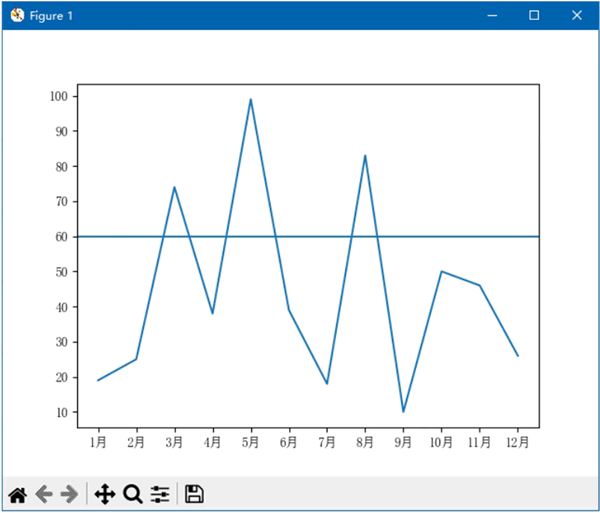Screen dimensions: 600x513
Task: Click the line's peak above 8月
Action: [365, 156]
